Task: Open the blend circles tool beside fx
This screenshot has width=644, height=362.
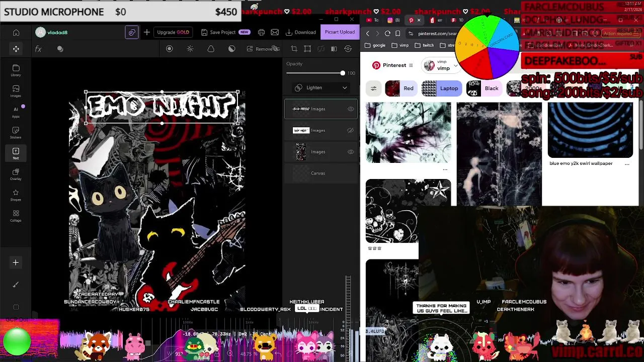Action: (x=60, y=49)
